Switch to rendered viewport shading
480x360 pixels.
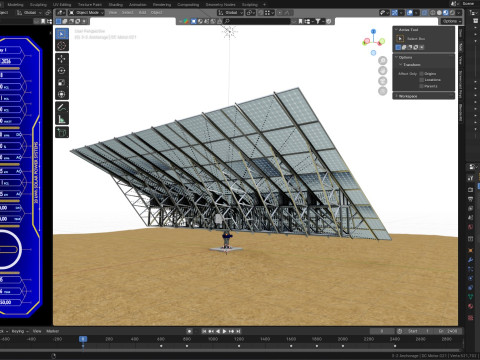tap(452, 13)
